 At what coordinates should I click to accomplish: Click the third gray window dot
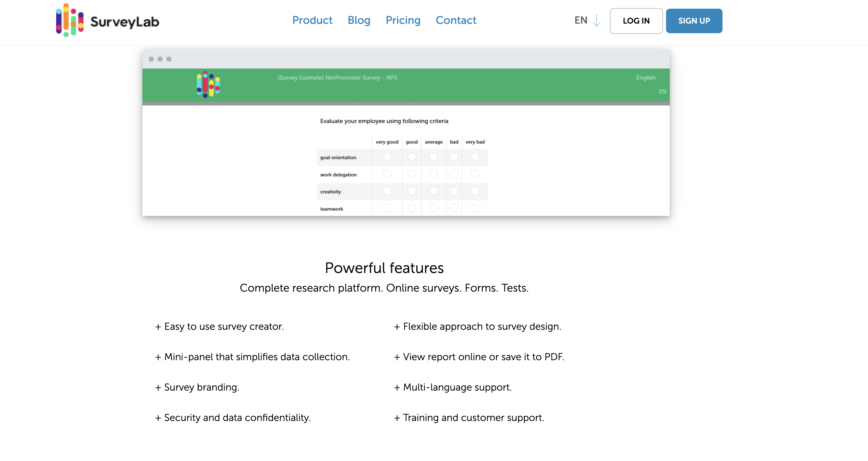(x=169, y=59)
